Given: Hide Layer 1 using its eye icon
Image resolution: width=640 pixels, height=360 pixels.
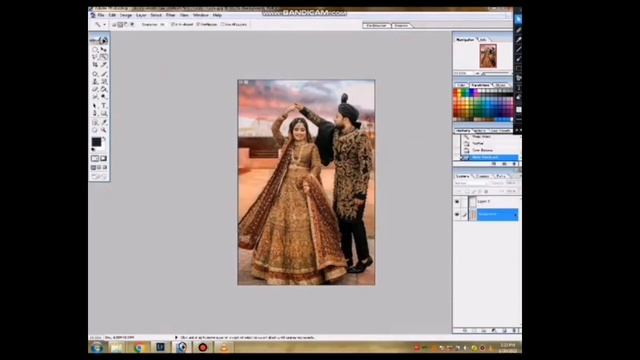Looking at the screenshot, I should click(457, 202).
